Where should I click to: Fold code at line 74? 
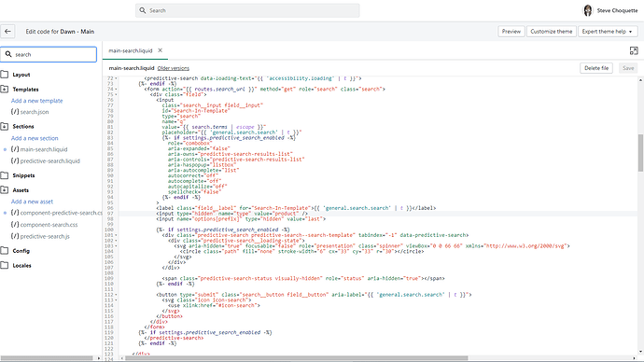[116, 89]
